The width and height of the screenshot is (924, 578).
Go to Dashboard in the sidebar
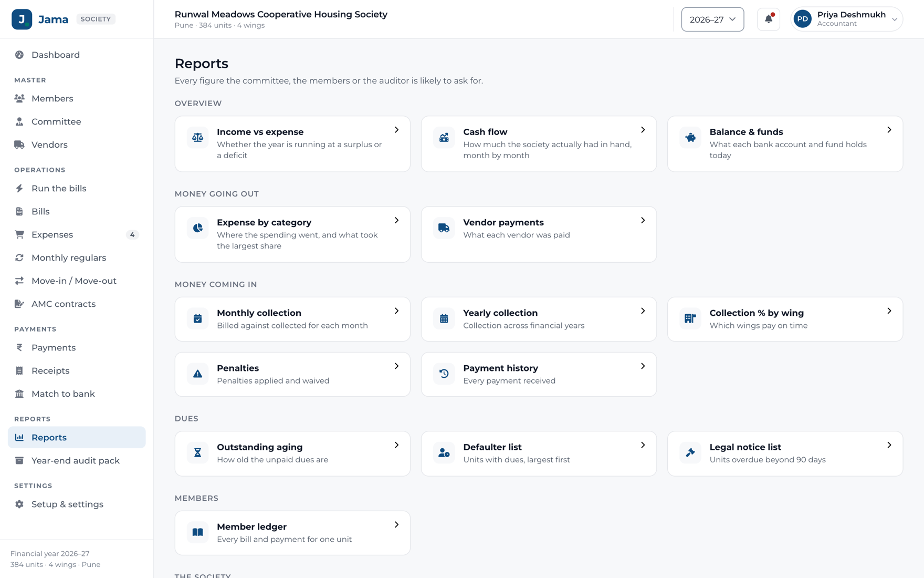pyautogui.click(x=77, y=55)
